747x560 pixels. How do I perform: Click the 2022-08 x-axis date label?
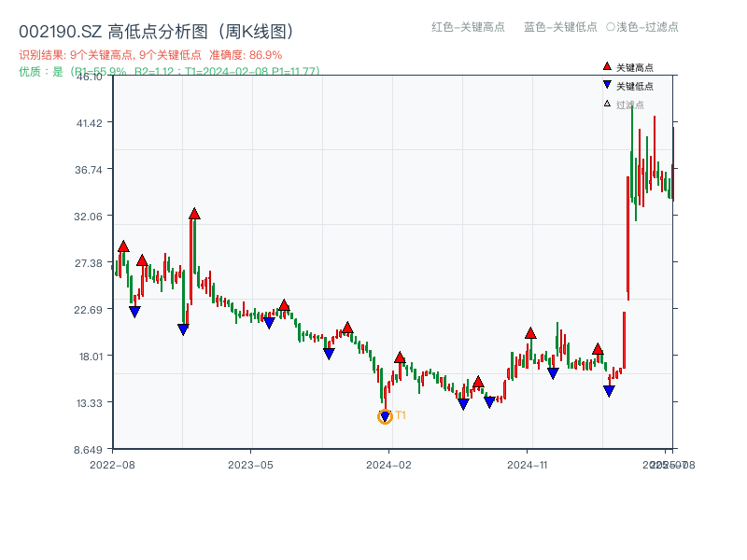pos(112,465)
